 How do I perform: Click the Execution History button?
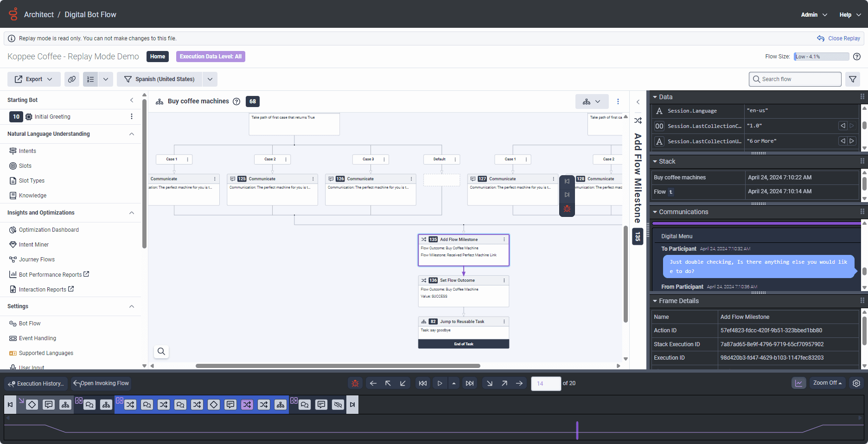point(36,383)
